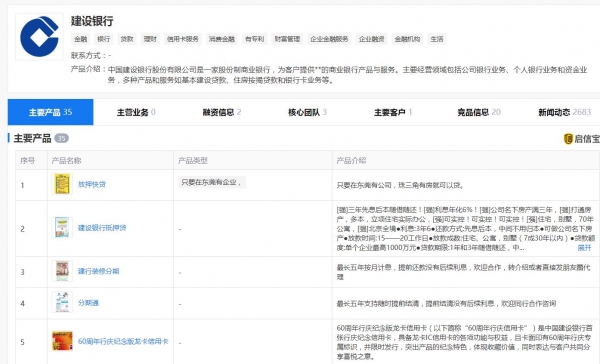Open the 建行装修分期 product link
This screenshot has height=364, width=600.
[99, 271]
